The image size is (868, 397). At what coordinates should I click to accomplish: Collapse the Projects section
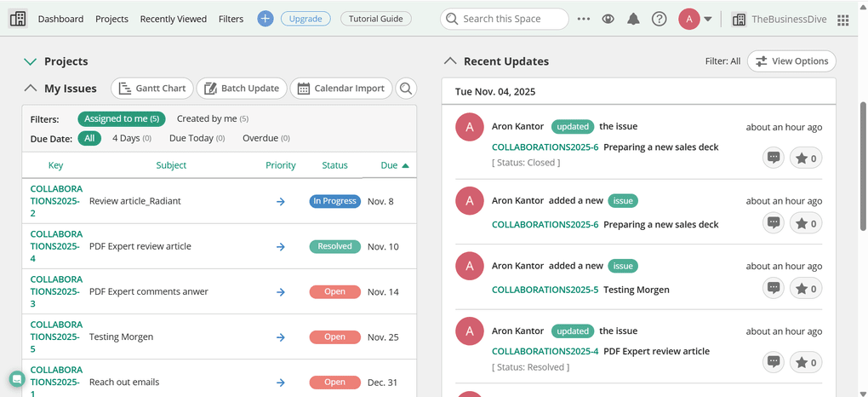(31, 61)
